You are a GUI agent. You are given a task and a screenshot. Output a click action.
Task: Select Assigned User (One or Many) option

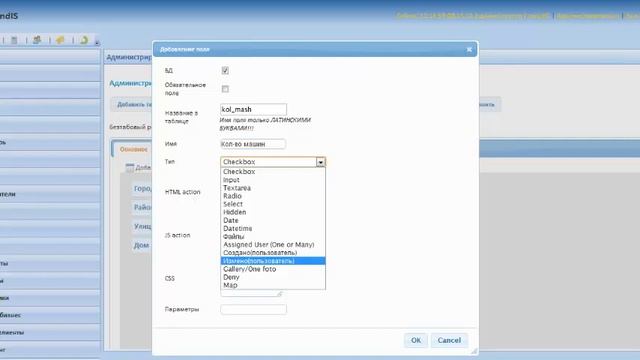click(x=273, y=244)
